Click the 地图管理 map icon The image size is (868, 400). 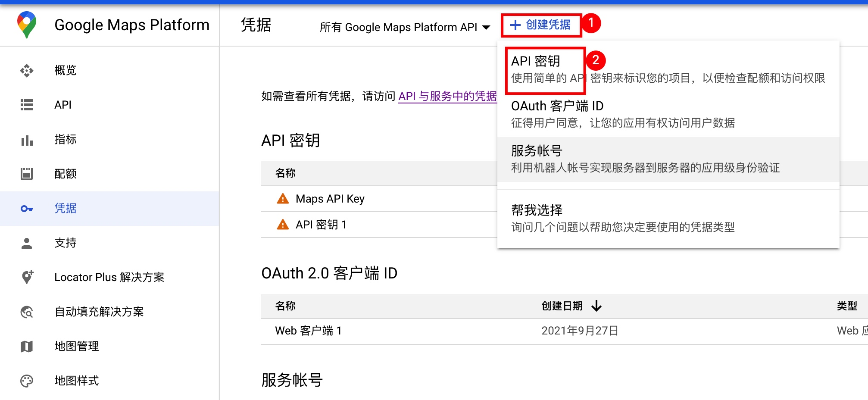pos(27,346)
